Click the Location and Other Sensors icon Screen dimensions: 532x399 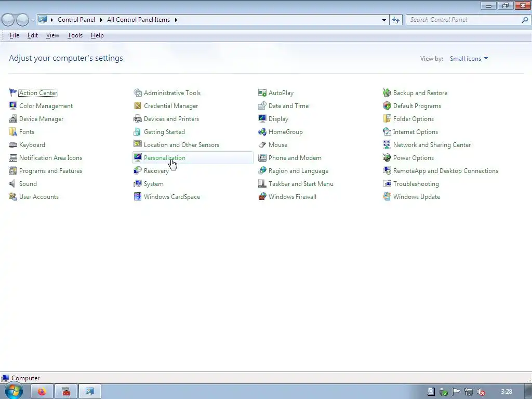[x=137, y=144]
